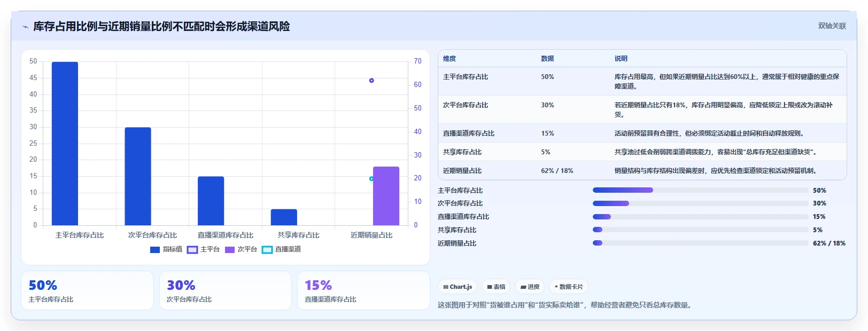Toggle the 直播渠道 legend item
The height and width of the screenshot is (331, 868).
point(282,249)
